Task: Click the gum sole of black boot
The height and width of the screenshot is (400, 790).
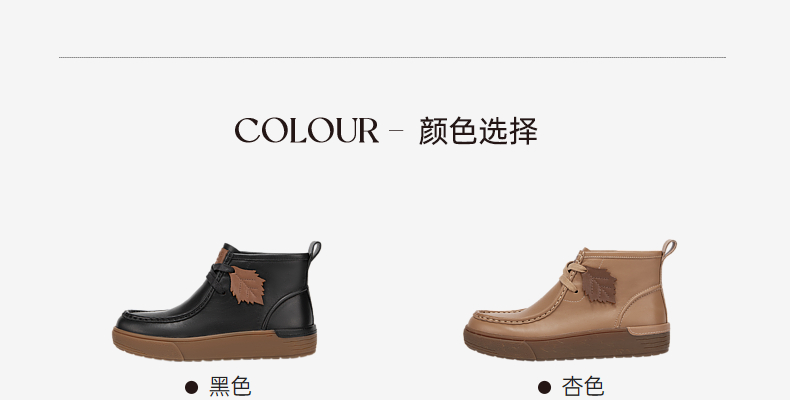Action: tap(214, 345)
